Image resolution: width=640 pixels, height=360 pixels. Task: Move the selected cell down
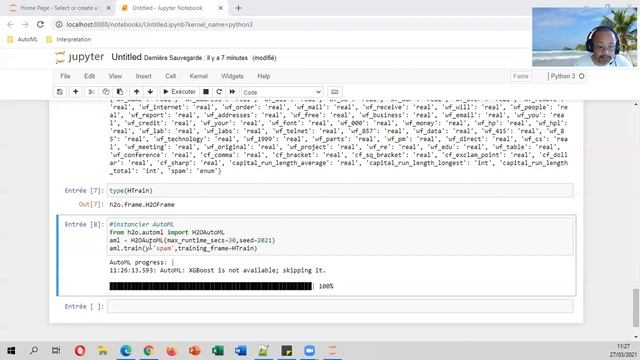tap(150, 92)
